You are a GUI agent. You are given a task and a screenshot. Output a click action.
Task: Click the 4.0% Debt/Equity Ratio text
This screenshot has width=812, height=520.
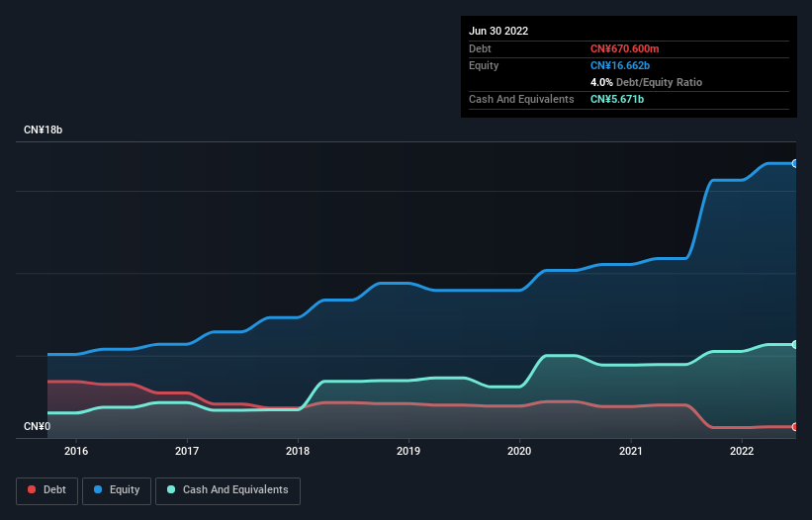pyautogui.click(x=646, y=82)
